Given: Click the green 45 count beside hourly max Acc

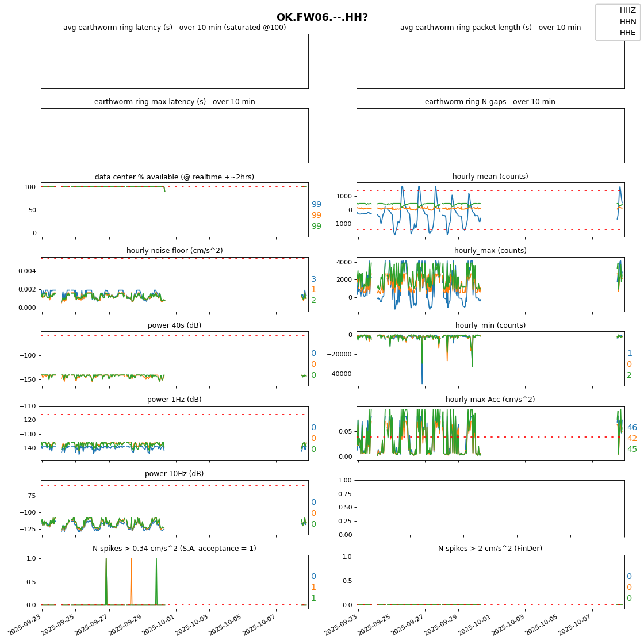Looking at the screenshot, I should (632, 450).
